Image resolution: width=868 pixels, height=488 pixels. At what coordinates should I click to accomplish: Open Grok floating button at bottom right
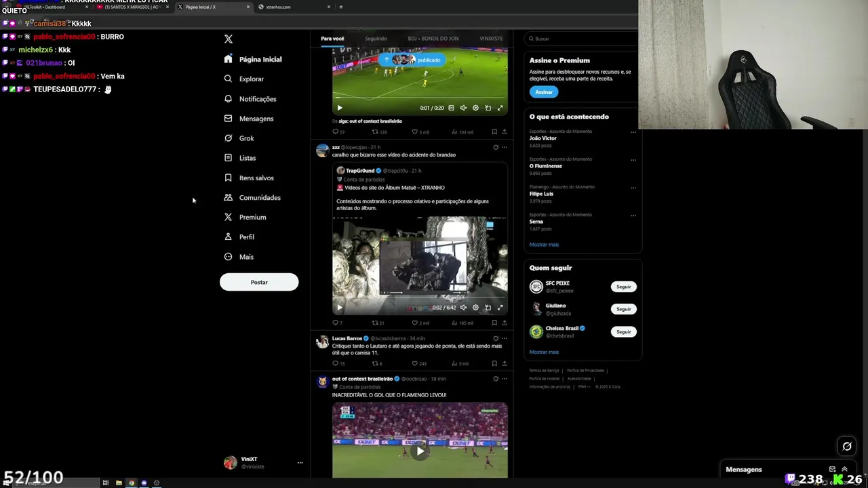tap(847, 446)
